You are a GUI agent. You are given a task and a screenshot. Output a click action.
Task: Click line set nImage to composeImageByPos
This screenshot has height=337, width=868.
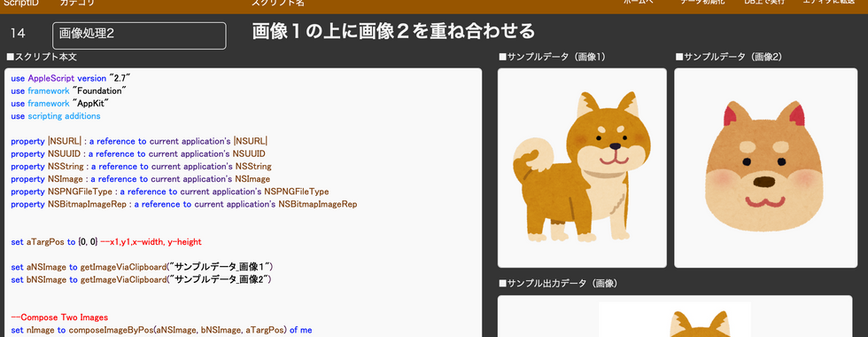pyautogui.click(x=161, y=330)
